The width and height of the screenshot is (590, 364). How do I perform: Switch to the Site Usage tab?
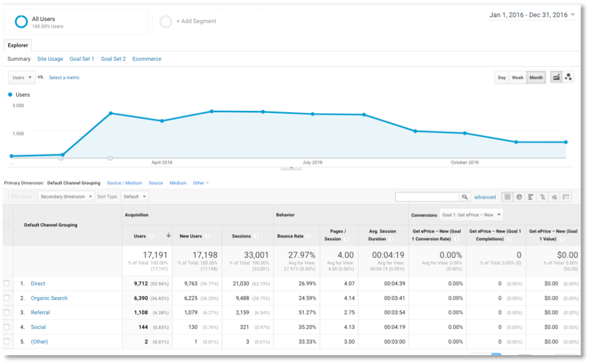click(x=50, y=59)
